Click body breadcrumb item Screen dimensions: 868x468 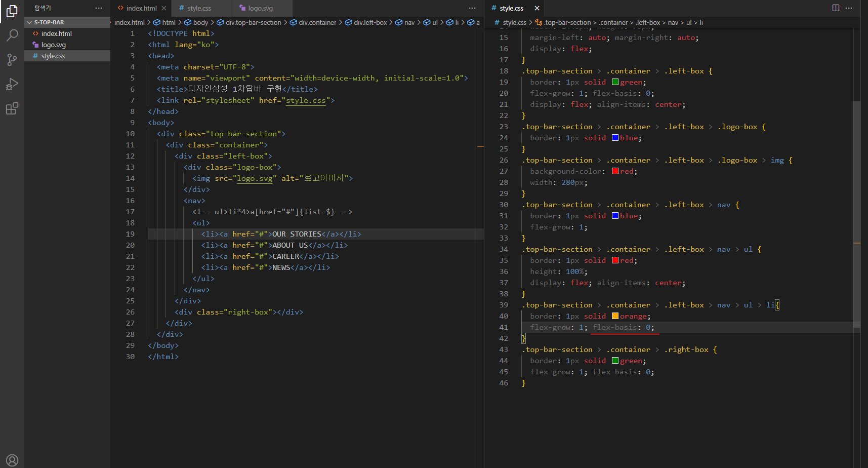[196, 22]
